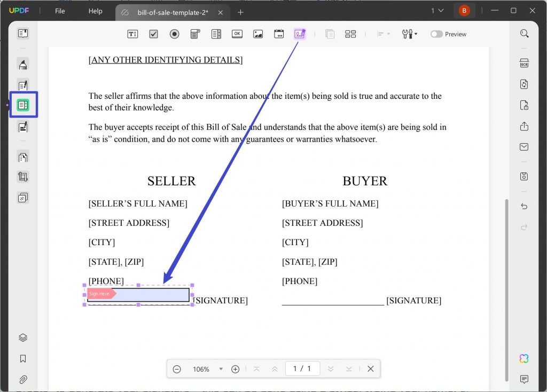Viewport: 547px width, 392px height.
Task: Open the Organize Pages tool
Action: (x=23, y=156)
